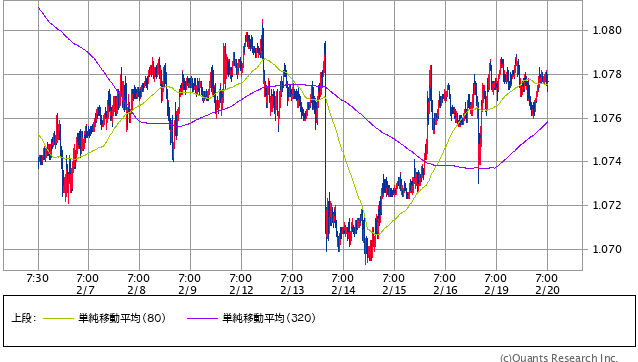Click the 1.070 price axis label
This screenshot has height=362, width=638.
[607, 249]
